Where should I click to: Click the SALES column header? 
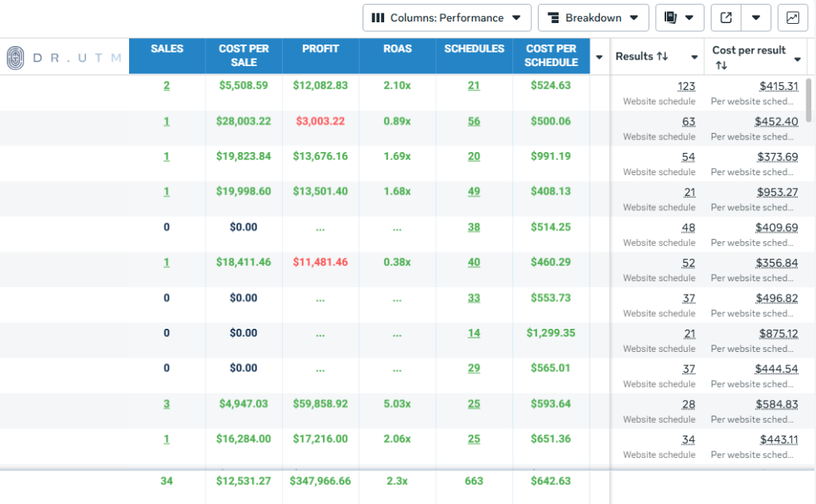167,49
